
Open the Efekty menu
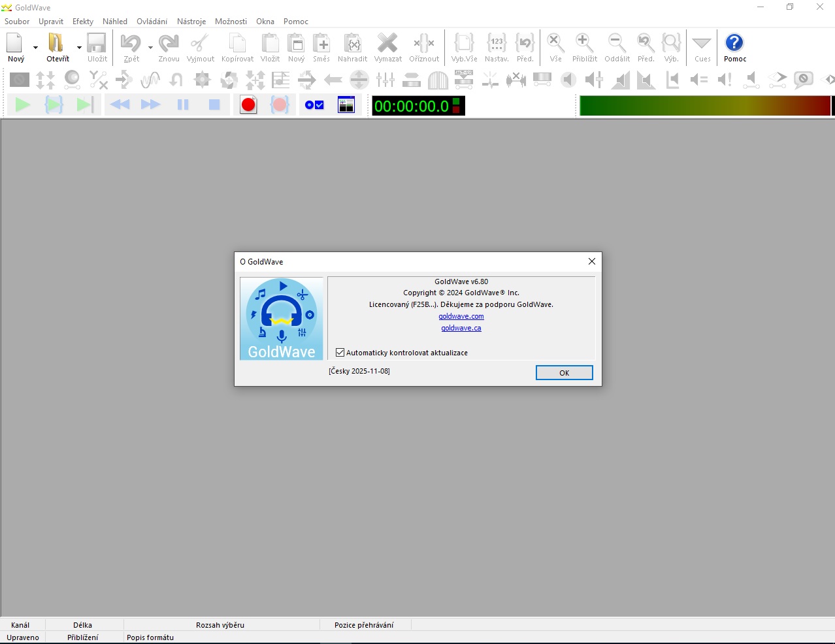[x=82, y=22]
